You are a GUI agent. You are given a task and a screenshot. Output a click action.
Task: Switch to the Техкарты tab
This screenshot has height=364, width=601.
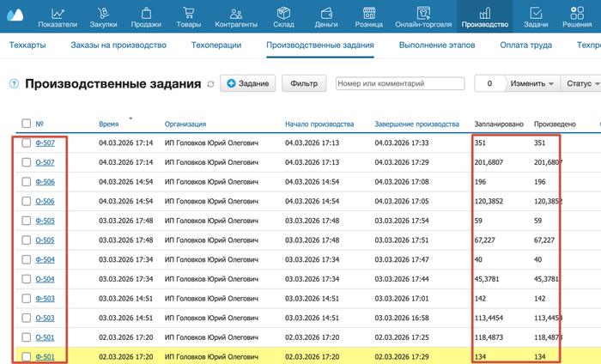27,45
